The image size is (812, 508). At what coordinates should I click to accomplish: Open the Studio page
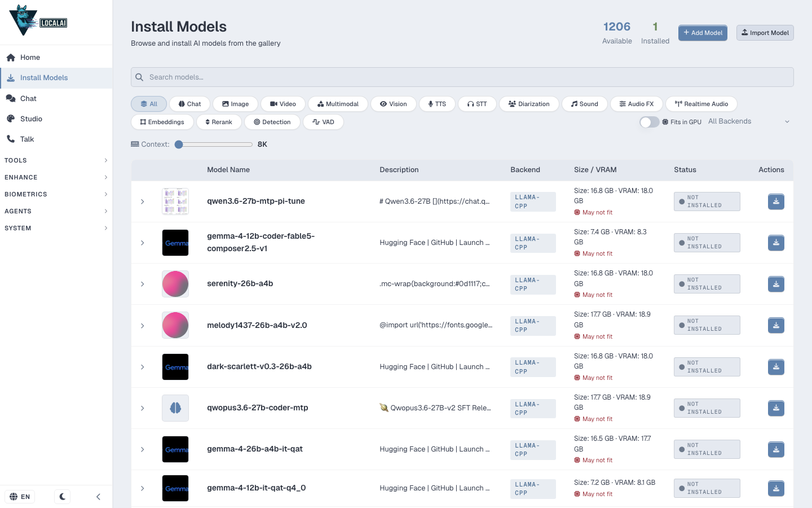pyautogui.click(x=56, y=119)
